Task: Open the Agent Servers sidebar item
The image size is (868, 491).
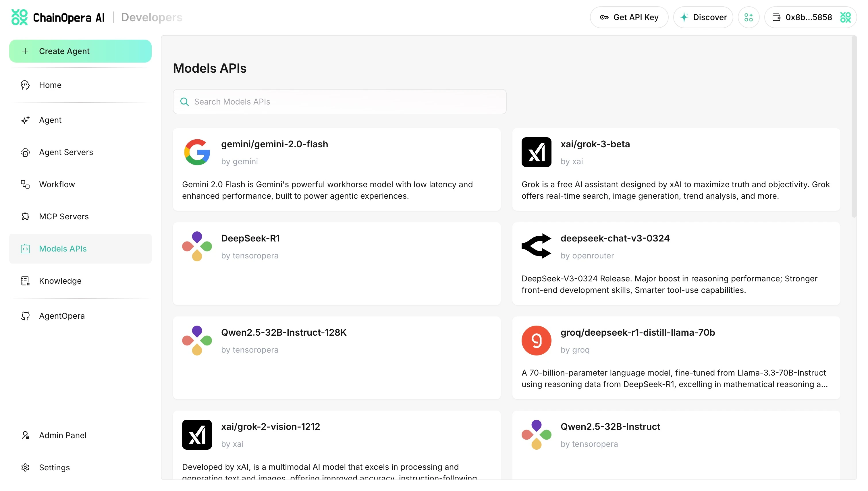Action: 66,152
